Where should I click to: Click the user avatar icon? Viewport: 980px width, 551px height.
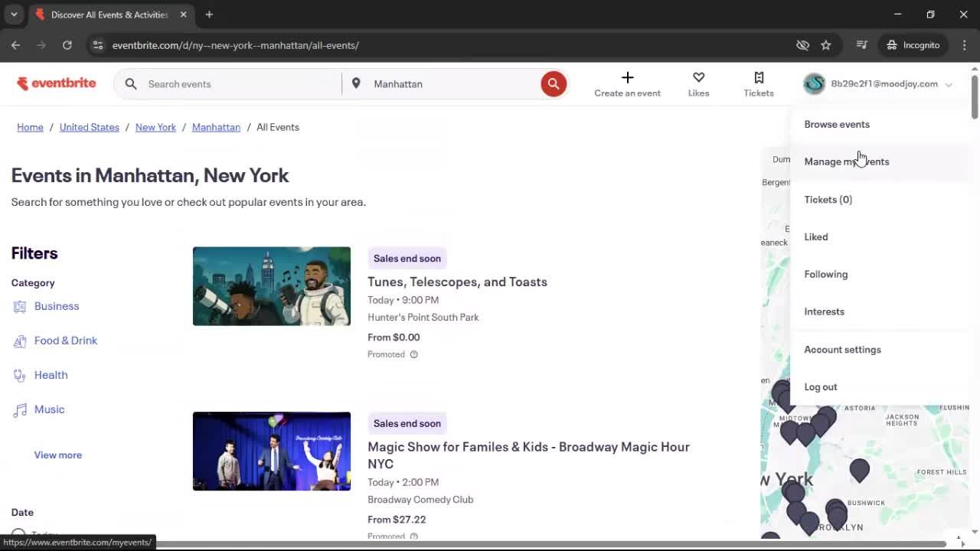[x=815, y=84]
